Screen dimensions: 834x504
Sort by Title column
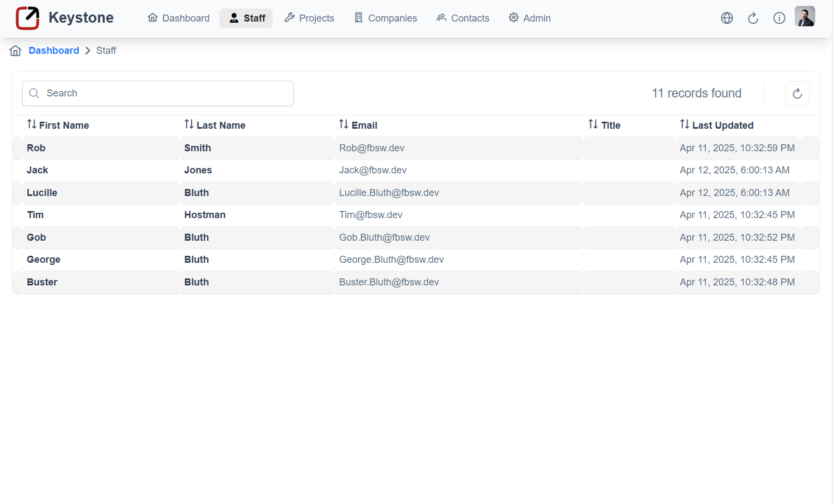[604, 125]
